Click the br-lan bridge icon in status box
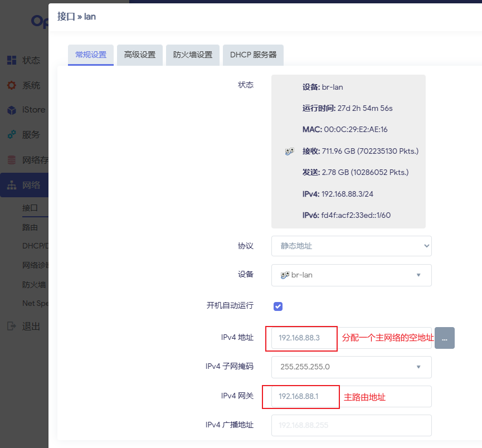Viewport: 482px width, 448px height. pyautogui.click(x=289, y=151)
